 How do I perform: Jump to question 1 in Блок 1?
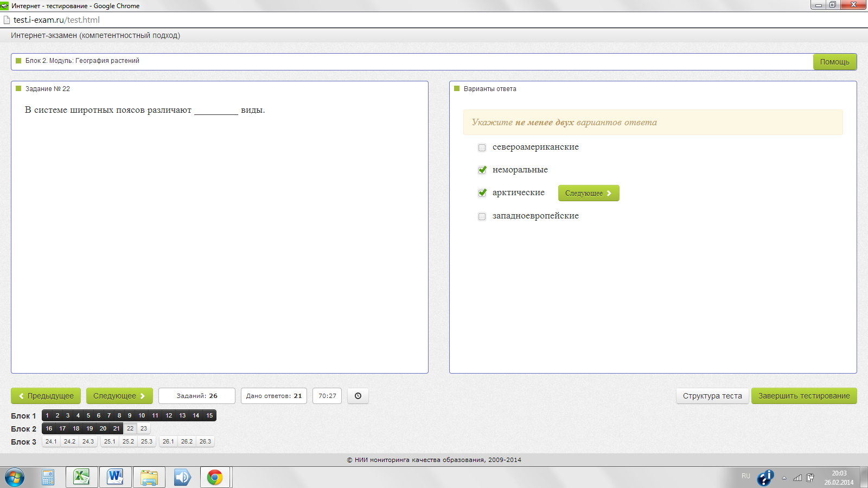pos(47,415)
